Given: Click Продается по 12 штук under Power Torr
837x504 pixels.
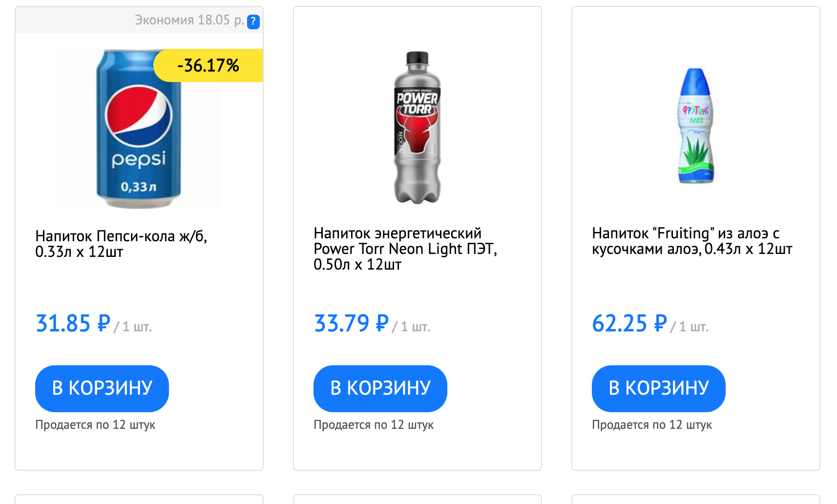Looking at the screenshot, I should pyautogui.click(x=374, y=425).
